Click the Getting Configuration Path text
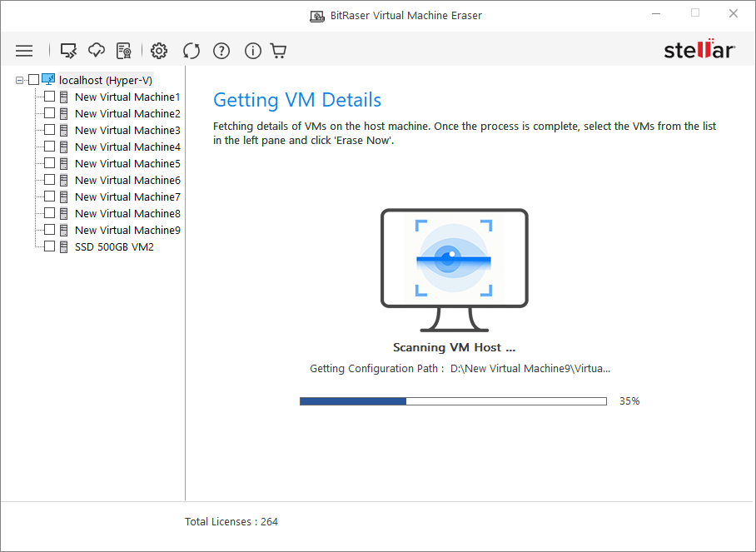The image size is (756, 552). pyautogui.click(x=460, y=369)
